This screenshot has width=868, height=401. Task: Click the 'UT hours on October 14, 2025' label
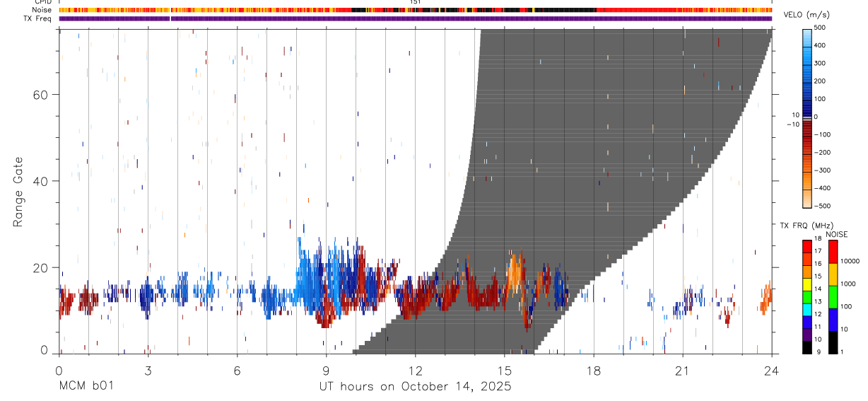click(415, 386)
